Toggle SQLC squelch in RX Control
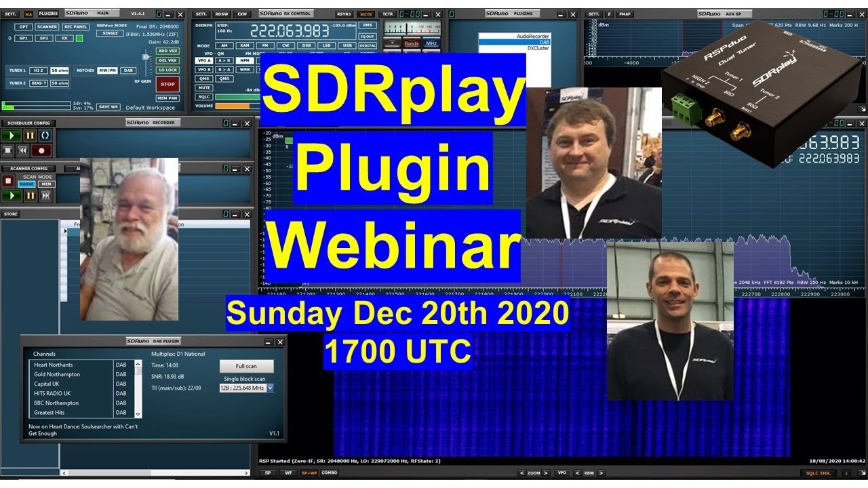868x488 pixels. pyautogui.click(x=203, y=96)
